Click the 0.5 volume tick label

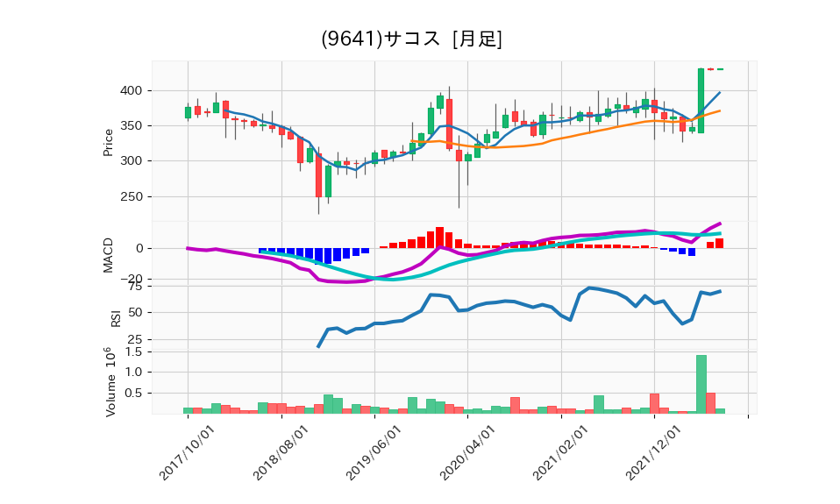coord(134,394)
